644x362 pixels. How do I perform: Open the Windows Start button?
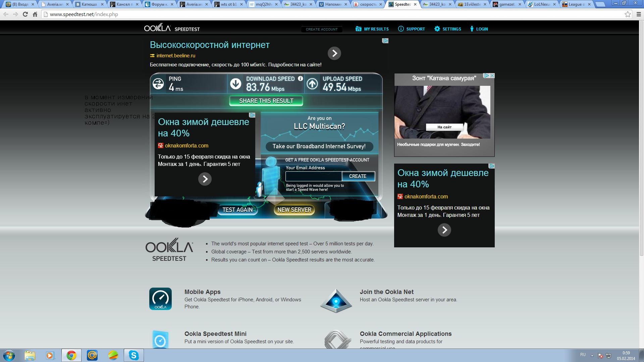coord(9,355)
